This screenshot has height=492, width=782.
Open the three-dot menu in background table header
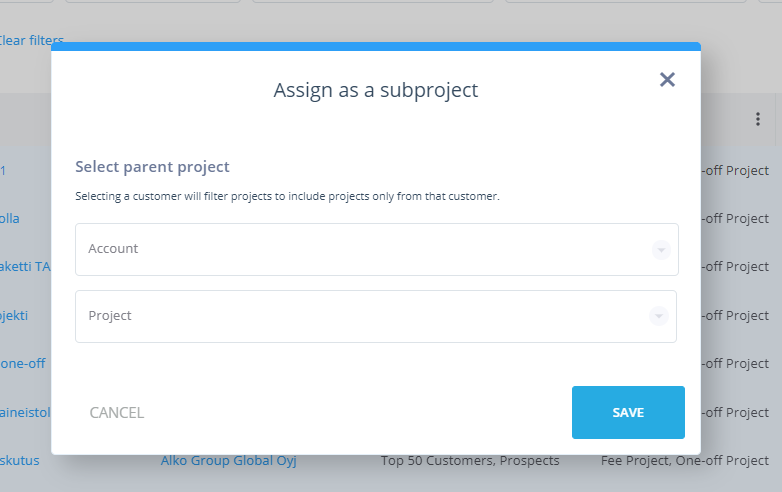tap(758, 119)
